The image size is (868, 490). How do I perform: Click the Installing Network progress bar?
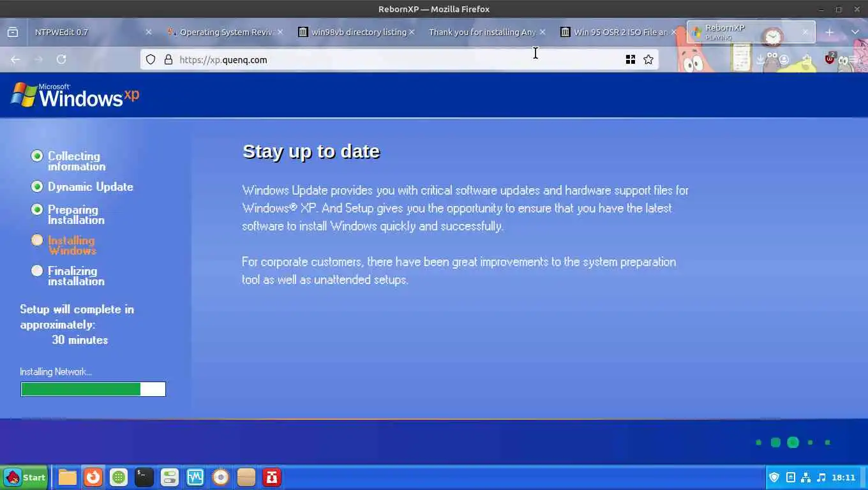[x=93, y=389]
